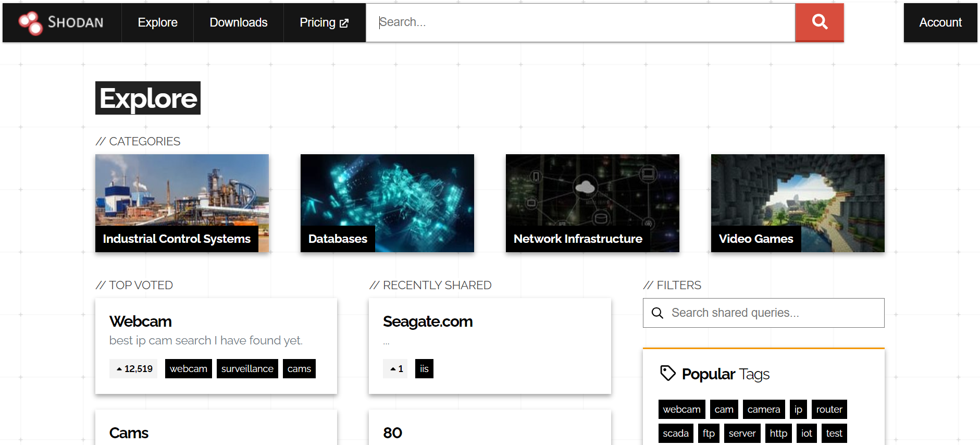
Task: Click the // FILTERS section label
Action: pos(672,285)
